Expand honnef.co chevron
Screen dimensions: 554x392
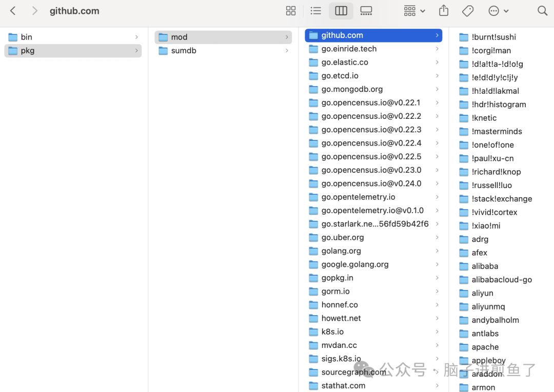point(438,304)
